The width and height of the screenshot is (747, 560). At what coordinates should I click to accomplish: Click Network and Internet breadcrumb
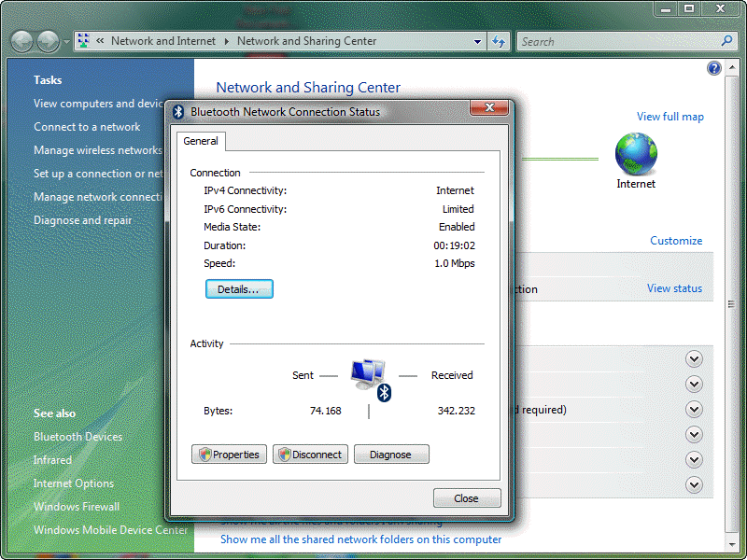coord(163,41)
